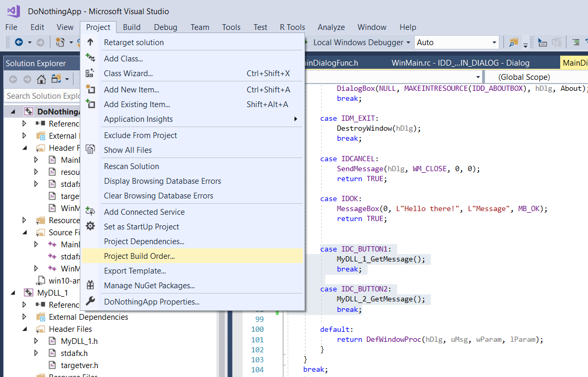Expand External Dependencies under MyDLL_1
Viewport: 588px width, 377px height.
click(x=24, y=317)
